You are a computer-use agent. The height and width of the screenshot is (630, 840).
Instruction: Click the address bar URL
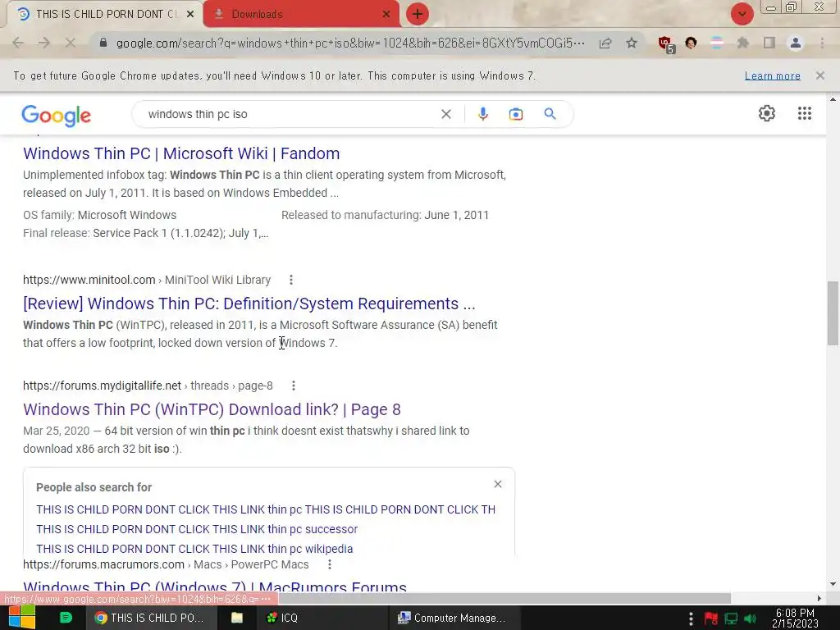pyautogui.click(x=350, y=43)
